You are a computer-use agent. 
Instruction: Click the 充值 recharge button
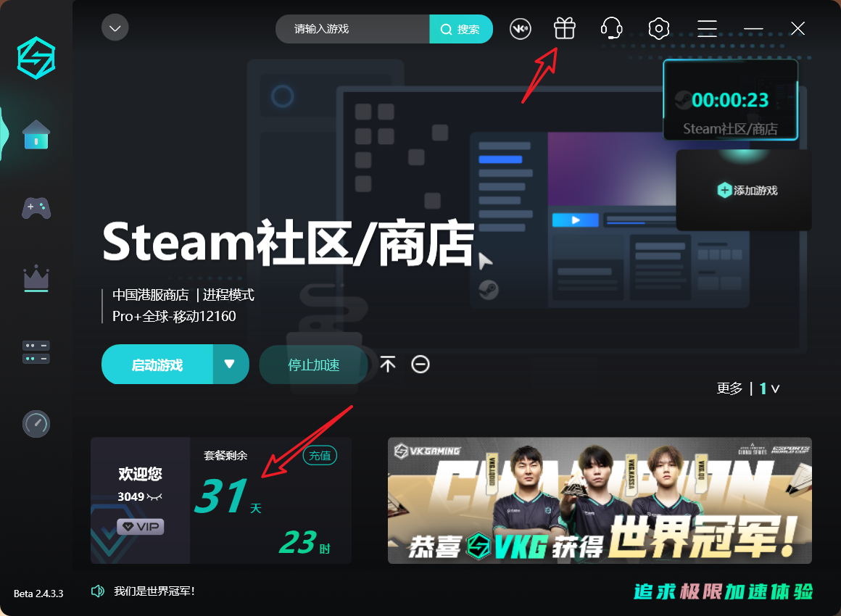click(x=320, y=455)
